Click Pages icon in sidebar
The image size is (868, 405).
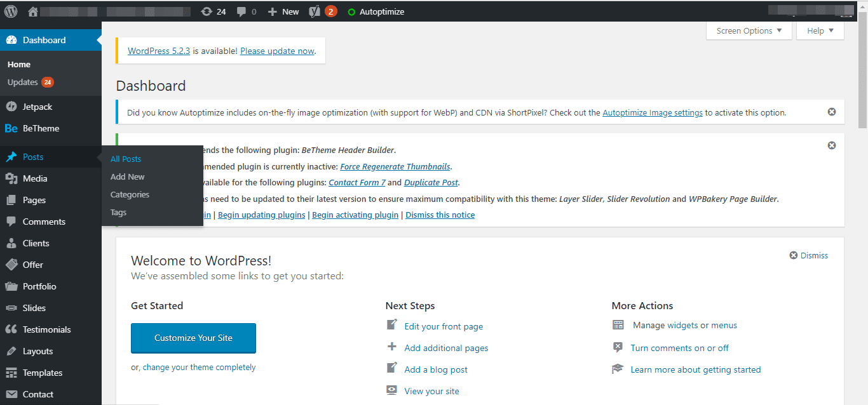pos(11,200)
